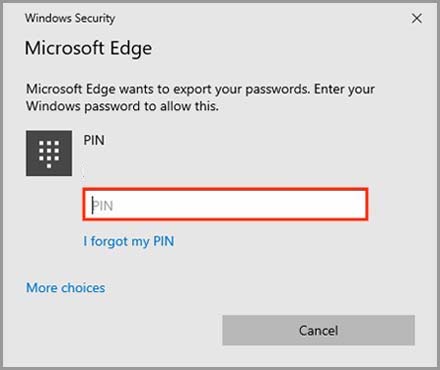Cancel the password export prompt
440x370 pixels.
(319, 330)
